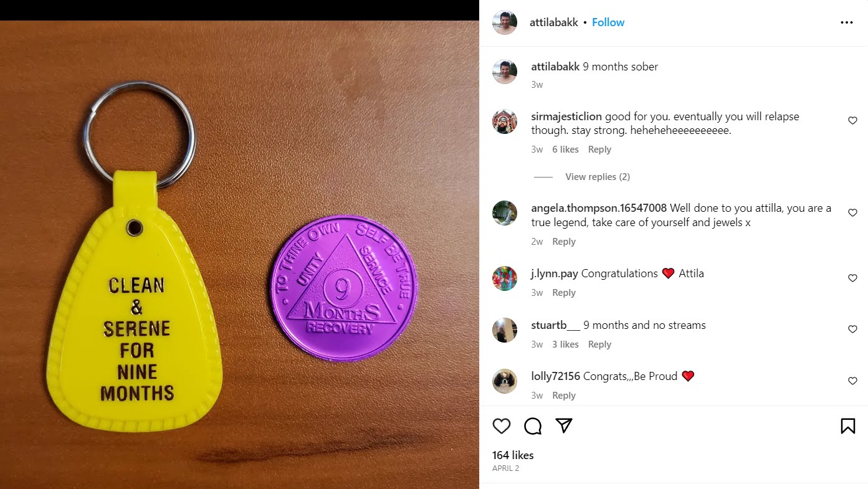868x489 pixels.
Task: Like angela.thompson.16547008's comment
Action: click(852, 213)
